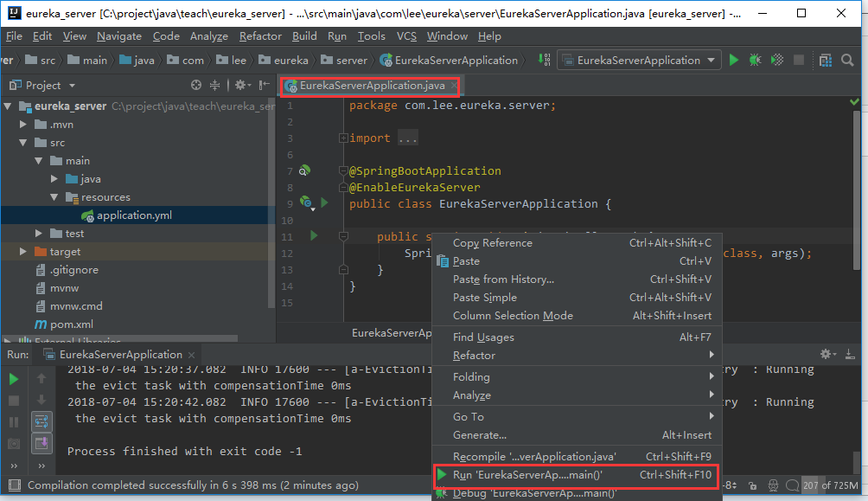Open the Navigate menu
The width and height of the screenshot is (868, 501).
pyautogui.click(x=119, y=36)
